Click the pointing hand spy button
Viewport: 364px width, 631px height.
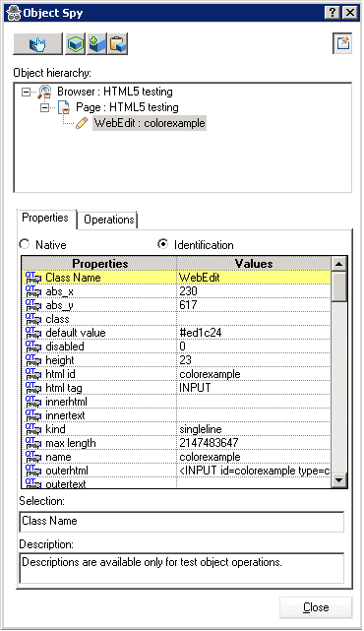37,43
